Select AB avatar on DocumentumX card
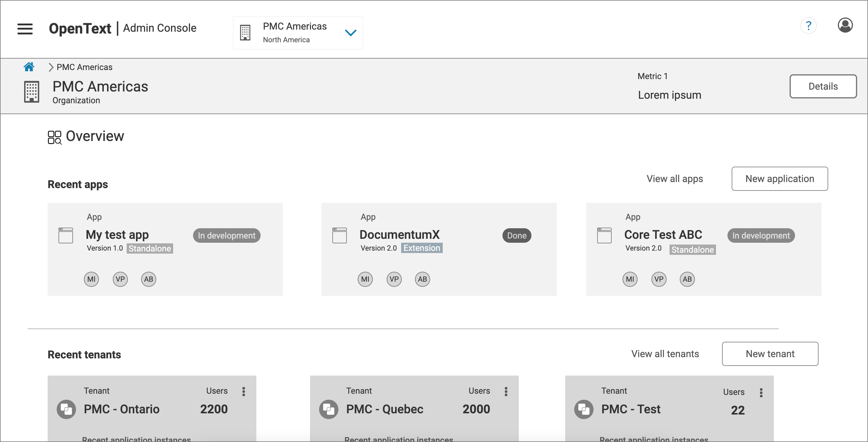This screenshot has height=442, width=868. point(423,279)
